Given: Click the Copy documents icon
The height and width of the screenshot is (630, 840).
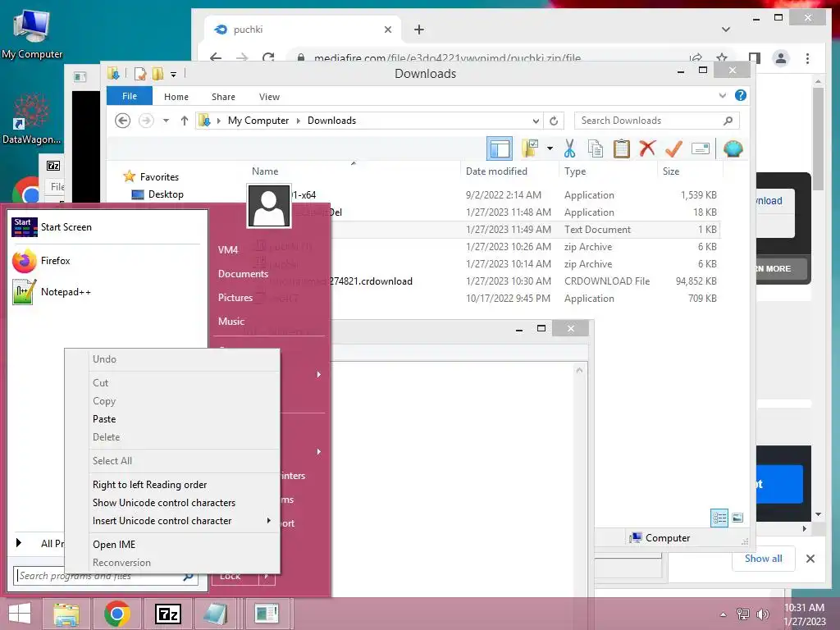Looking at the screenshot, I should click(596, 148).
